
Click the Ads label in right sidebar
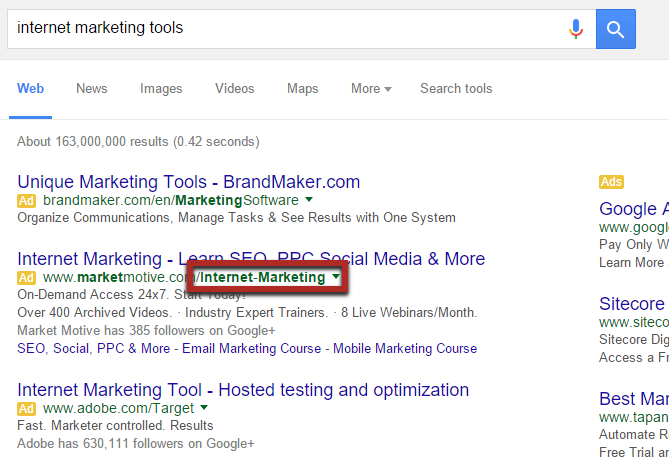(611, 182)
